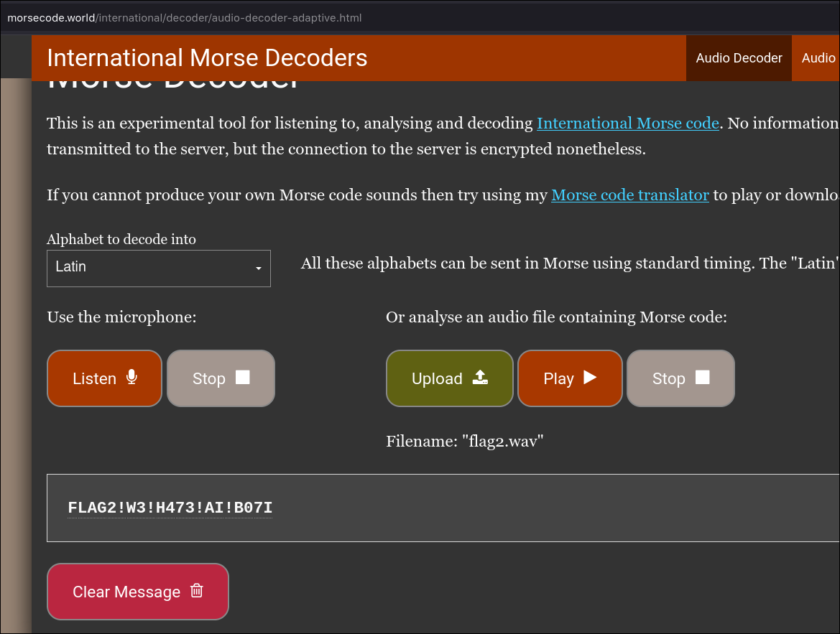Switch to the Audio Decoder tab

[739, 58]
